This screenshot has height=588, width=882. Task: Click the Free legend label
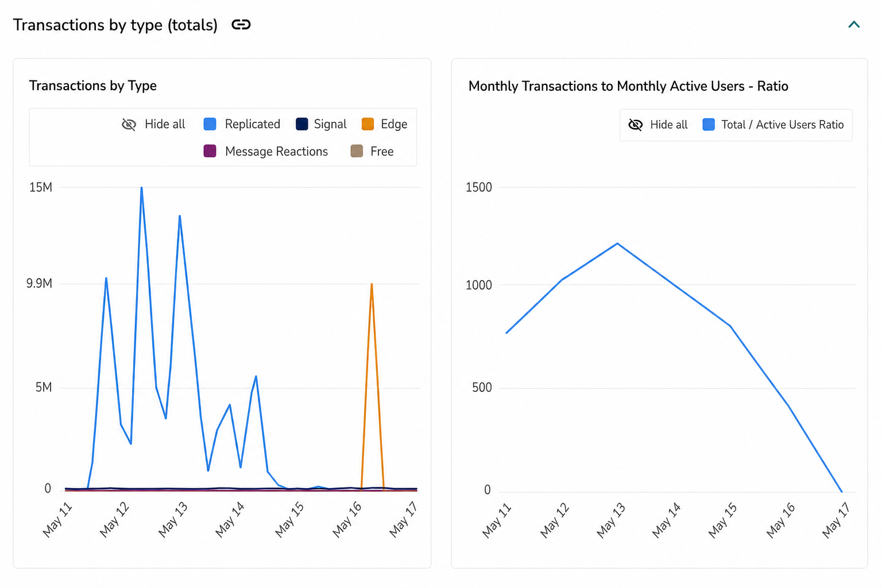point(382,152)
